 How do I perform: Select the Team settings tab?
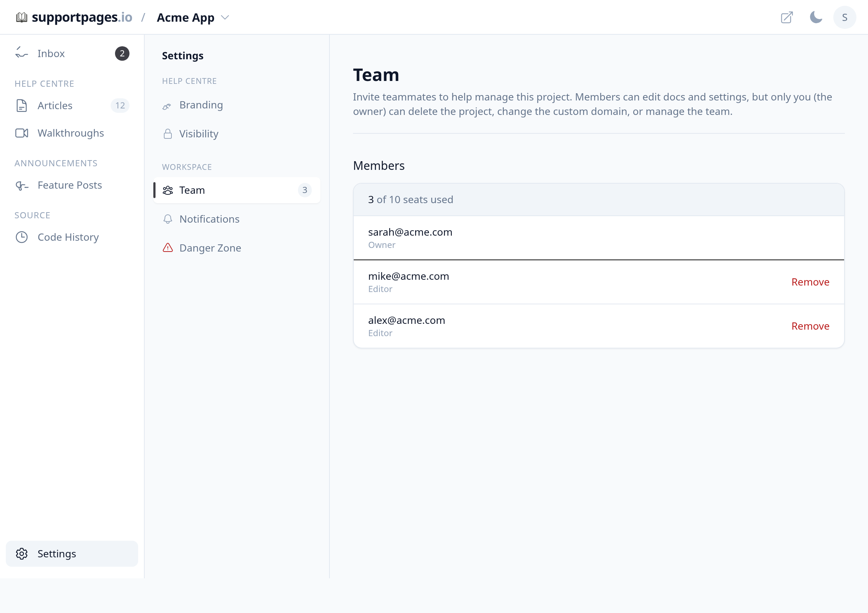coord(237,190)
